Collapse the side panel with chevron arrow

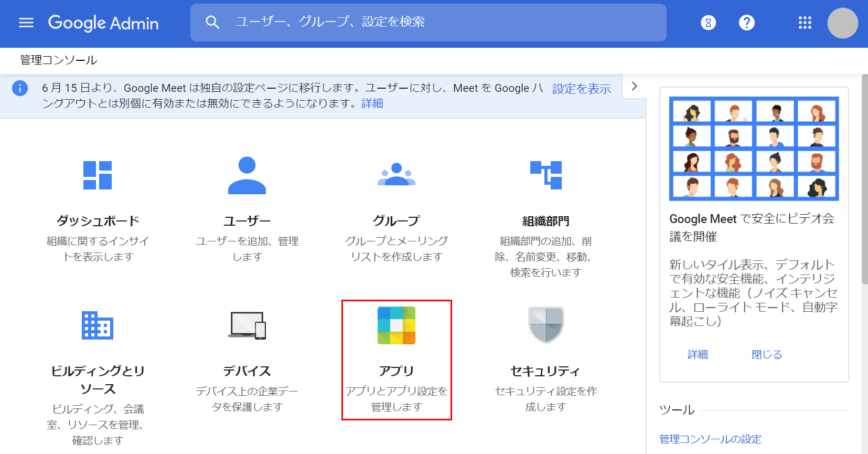tap(634, 86)
